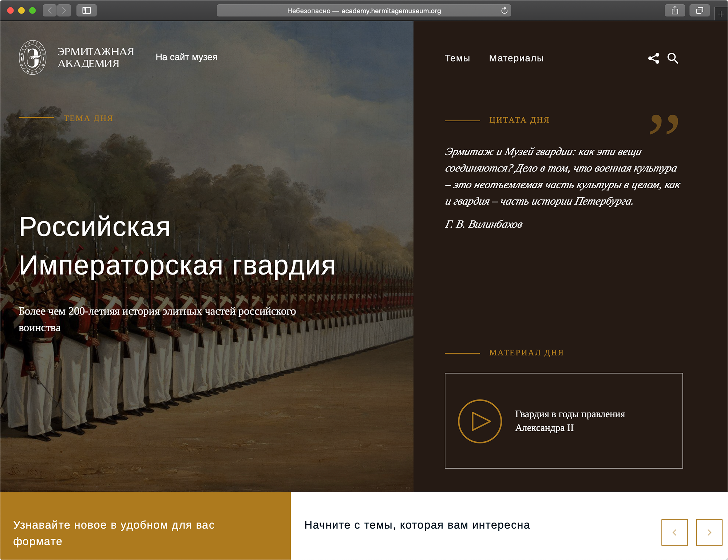Show the next theme with the right arrow
Image resolution: width=728 pixels, height=560 pixels.
click(x=709, y=532)
